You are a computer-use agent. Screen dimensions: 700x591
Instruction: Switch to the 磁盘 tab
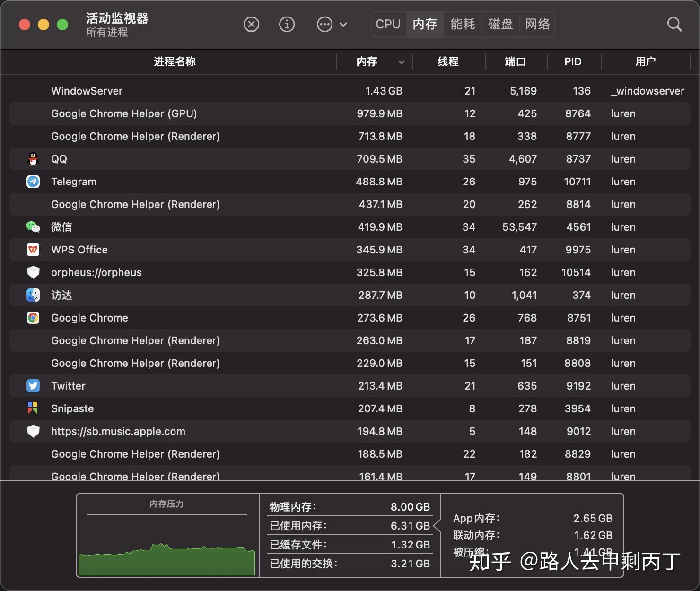pos(500,24)
